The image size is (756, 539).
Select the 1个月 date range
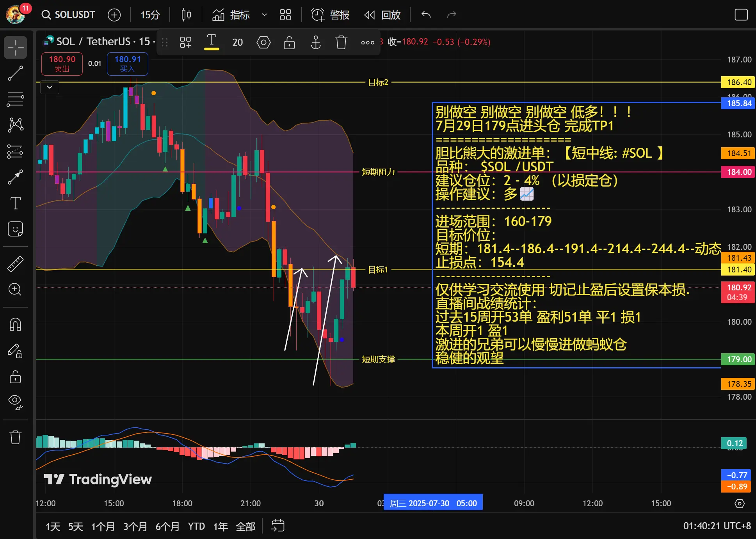tap(103, 527)
